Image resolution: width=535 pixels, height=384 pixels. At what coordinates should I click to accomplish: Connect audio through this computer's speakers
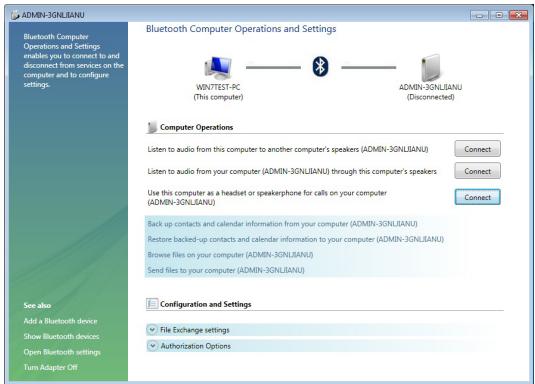477,171
